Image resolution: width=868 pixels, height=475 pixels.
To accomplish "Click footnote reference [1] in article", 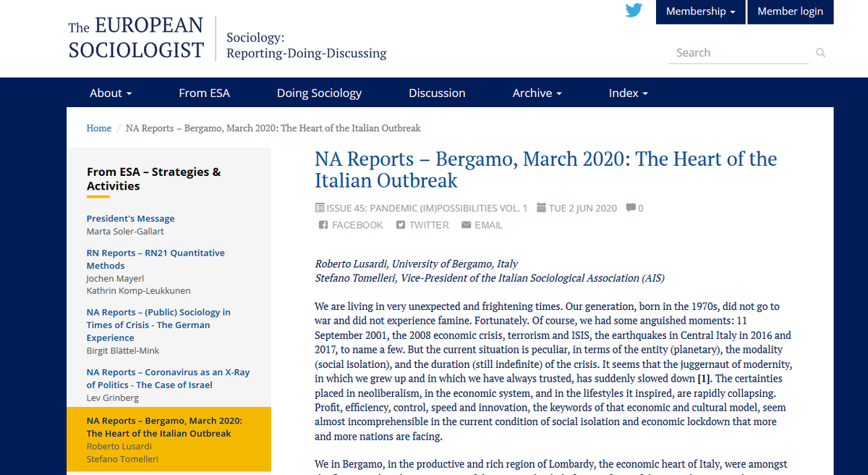I will point(704,379).
